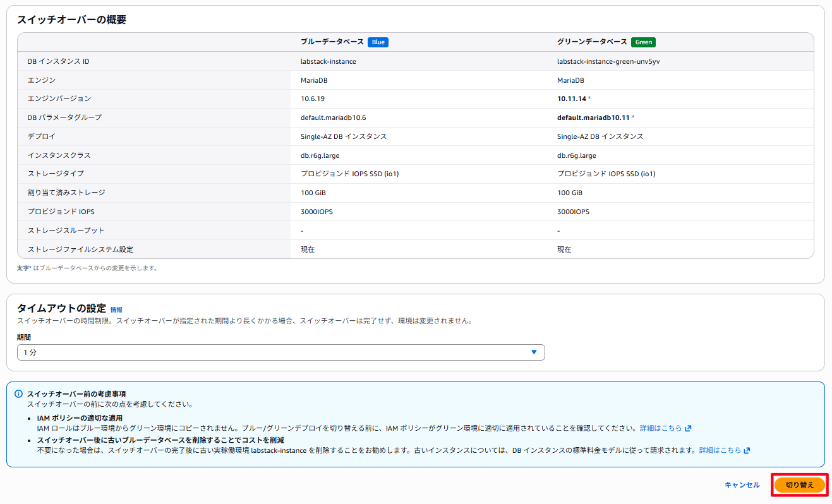Click the スイッチオーバー前の考慮事項 heading
Viewport: 832px width, 504px height.
pyautogui.click(x=76, y=393)
